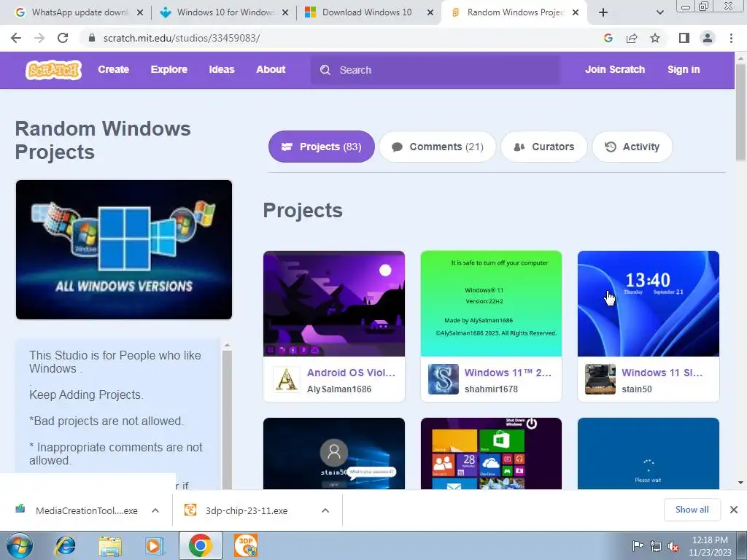Click the Sign in link
747x560 pixels.
pos(684,69)
